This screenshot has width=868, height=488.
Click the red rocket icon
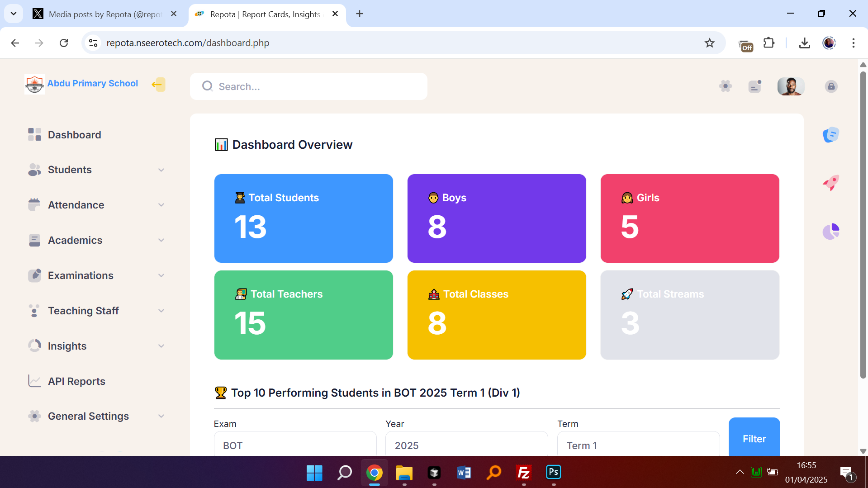point(830,183)
